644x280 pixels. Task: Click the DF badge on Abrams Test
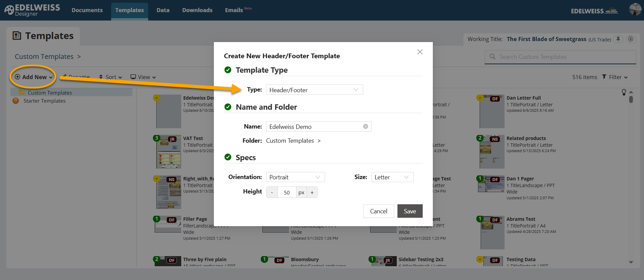(495, 220)
